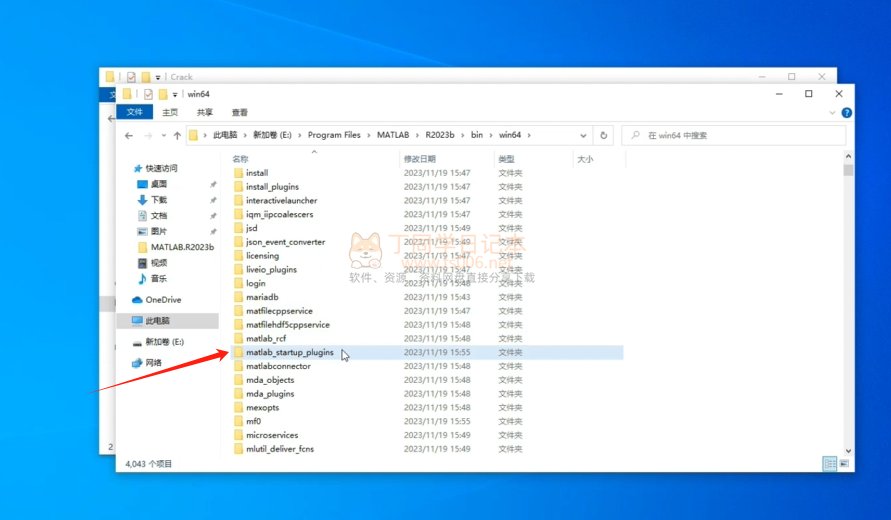Screen dimensions: 891x520
Task: Select the matlab_startup_plugins folder icon
Action: coord(238,353)
